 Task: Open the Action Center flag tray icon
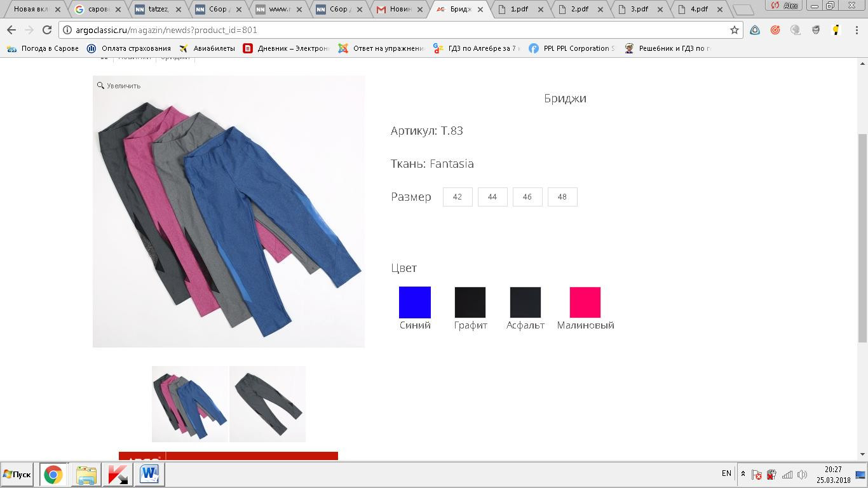pos(756,474)
